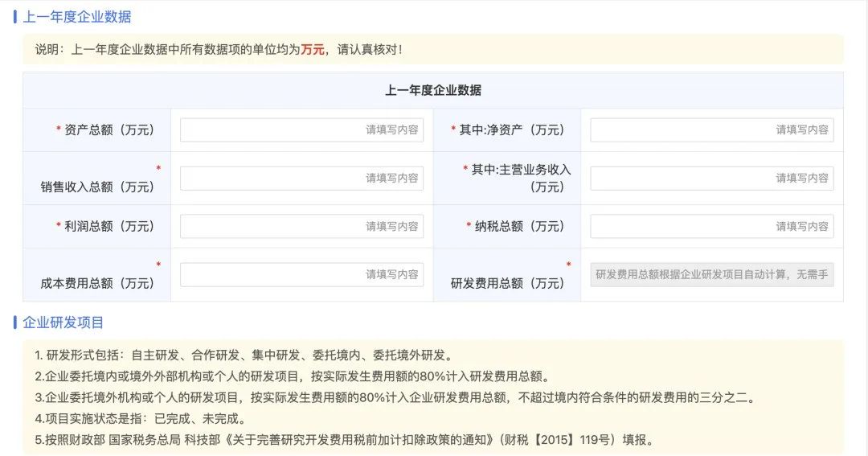Click the 说明 notice text line
868x456 pixels.
219,49
